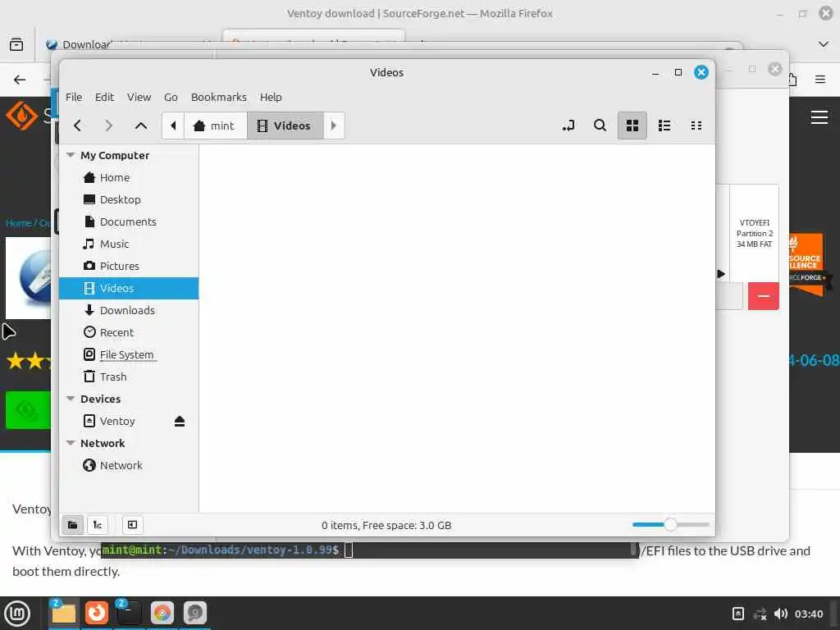Select the mint home path button
This screenshot has height=630, width=840.
coord(216,126)
